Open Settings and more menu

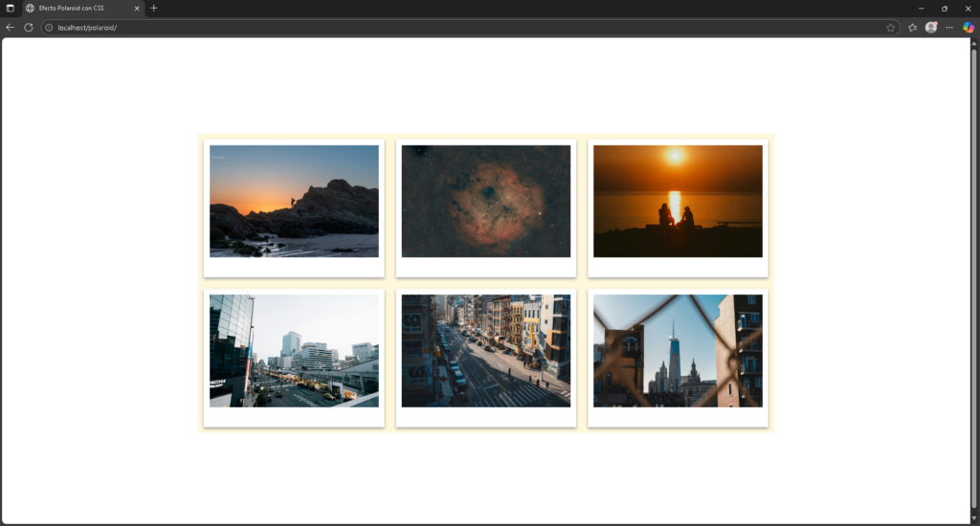(x=949, y=28)
